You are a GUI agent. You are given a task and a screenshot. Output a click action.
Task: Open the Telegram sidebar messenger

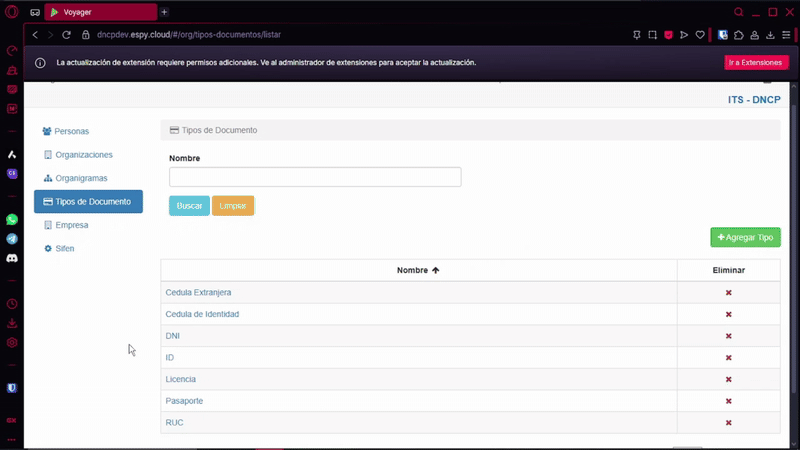click(x=12, y=239)
